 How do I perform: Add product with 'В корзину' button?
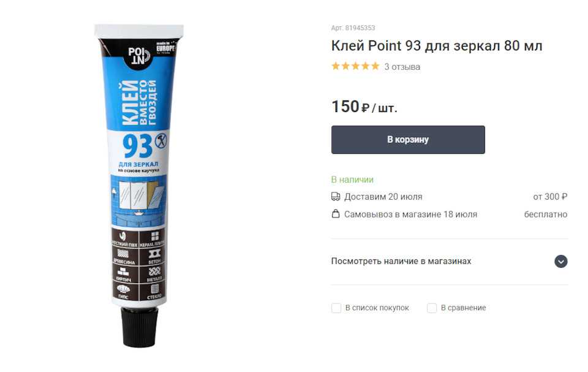[408, 140]
